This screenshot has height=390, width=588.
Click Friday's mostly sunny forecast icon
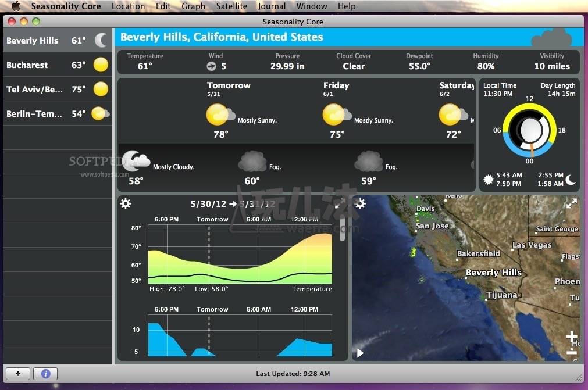tap(337, 115)
